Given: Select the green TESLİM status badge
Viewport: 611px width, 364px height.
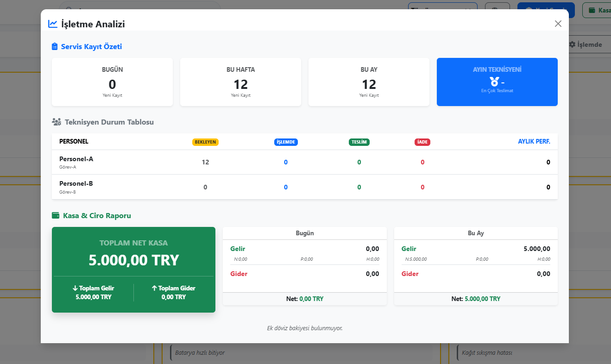Looking at the screenshot, I should click(x=359, y=142).
